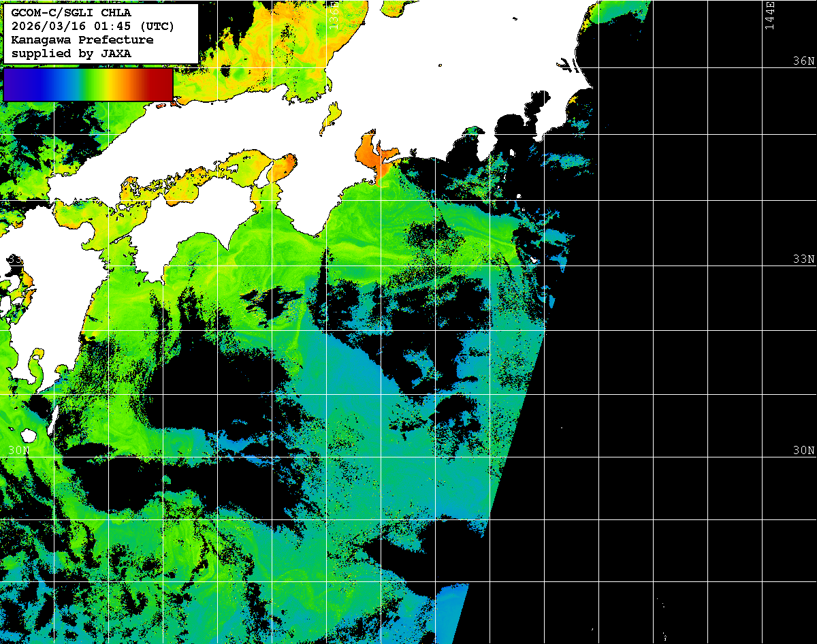
Task: Click the green middle of the color bar
Action: tap(89, 84)
